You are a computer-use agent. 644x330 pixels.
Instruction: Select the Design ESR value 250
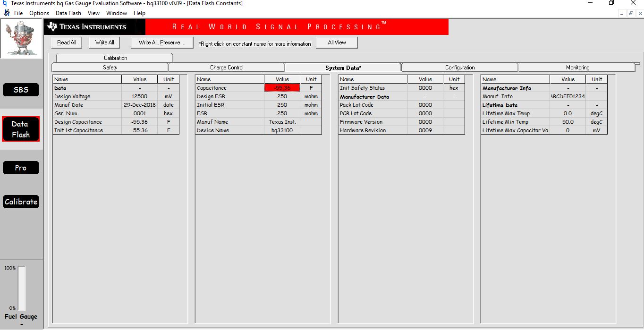[x=282, y=96]
